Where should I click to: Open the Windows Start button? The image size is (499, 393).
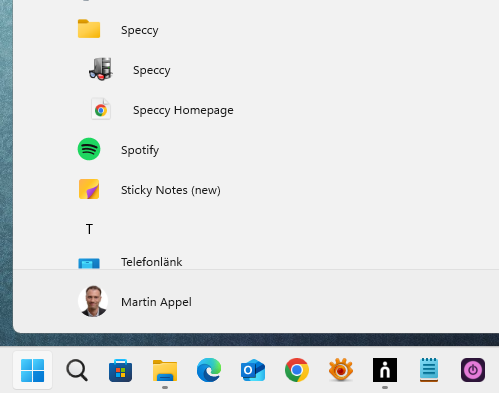pos(32,370)
